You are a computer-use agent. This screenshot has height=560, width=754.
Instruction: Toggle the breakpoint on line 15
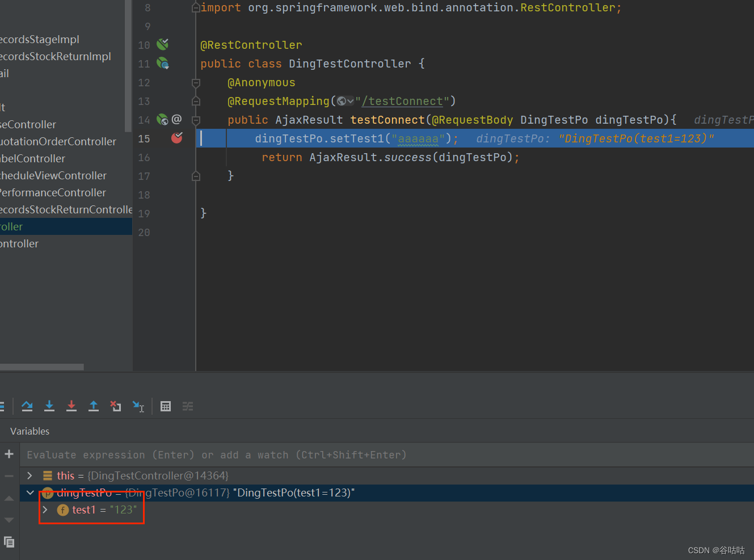click(x=177, y=138)
